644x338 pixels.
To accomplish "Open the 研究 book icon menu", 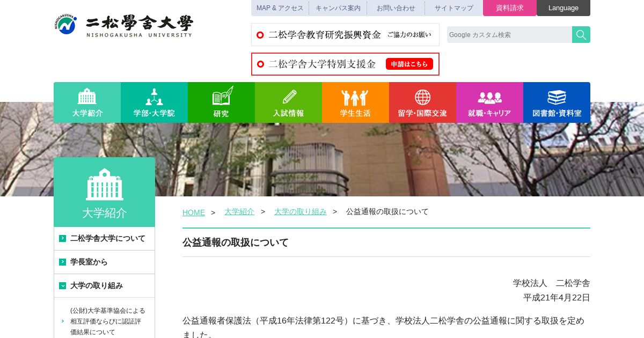I will pos(221,102).
